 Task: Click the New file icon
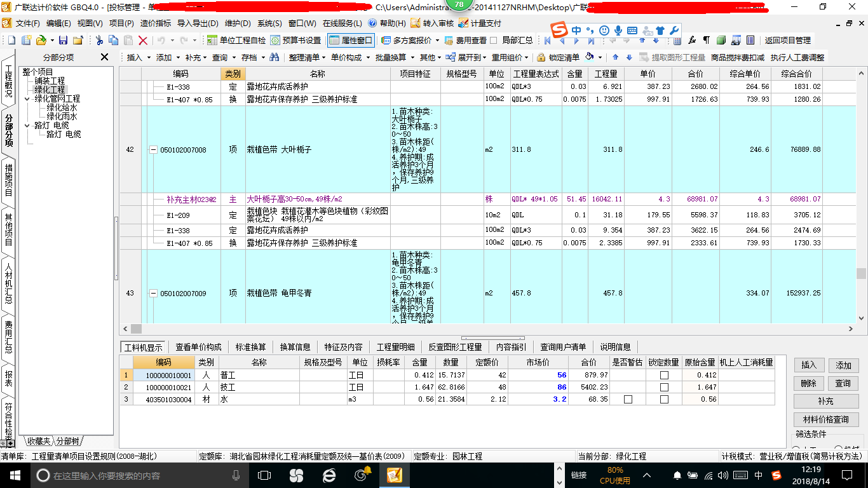coord(11,40)
